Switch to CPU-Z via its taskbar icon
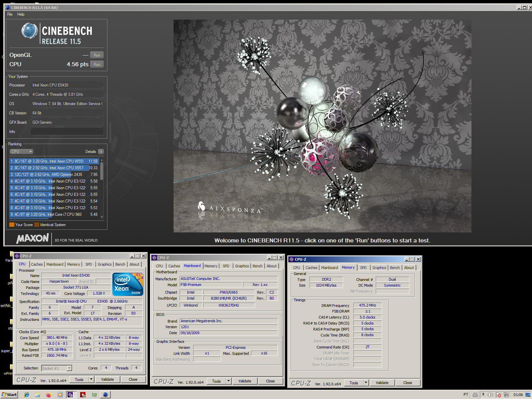 70,395
